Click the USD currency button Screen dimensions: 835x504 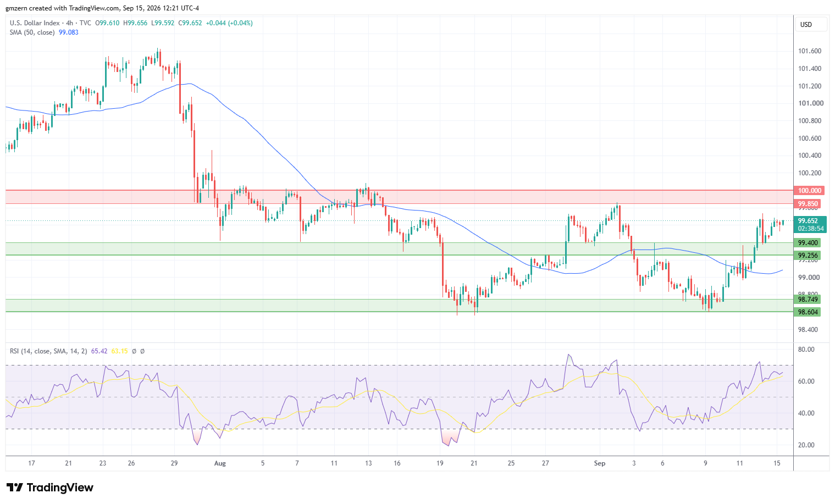tap(811, 25)
